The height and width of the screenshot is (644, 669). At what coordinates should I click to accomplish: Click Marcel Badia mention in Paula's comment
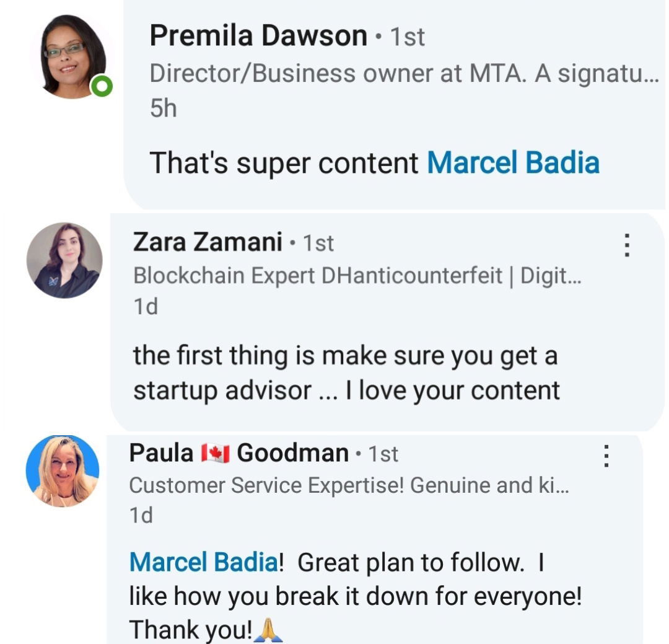(x=203, y=563)
